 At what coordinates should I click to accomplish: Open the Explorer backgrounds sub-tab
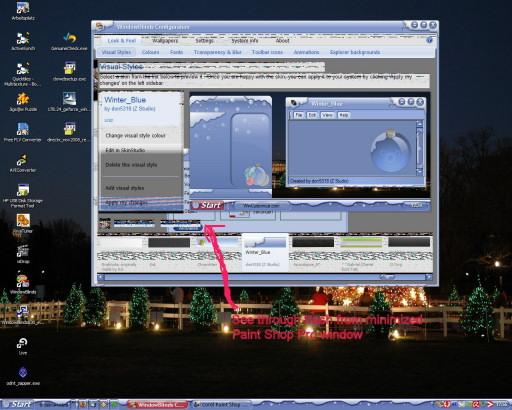coord(355,52)
